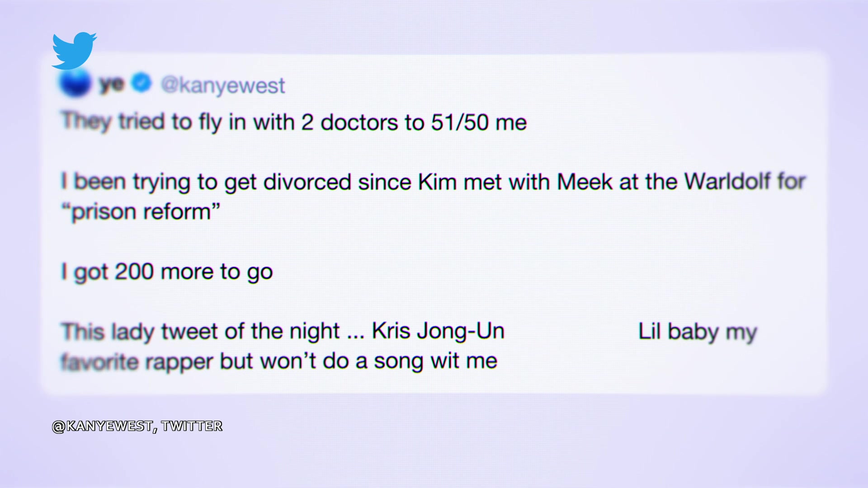868x488 pixels.
Task: Click the blue verified checkmark badge
Action: 142,83
